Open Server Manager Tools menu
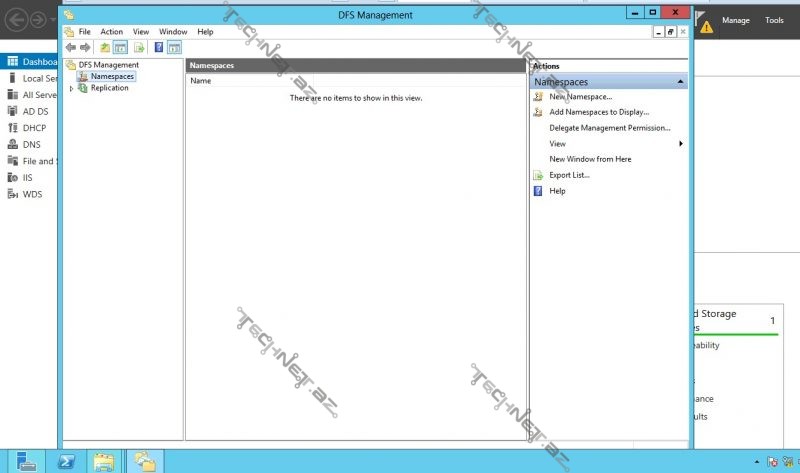 point(774,20)
